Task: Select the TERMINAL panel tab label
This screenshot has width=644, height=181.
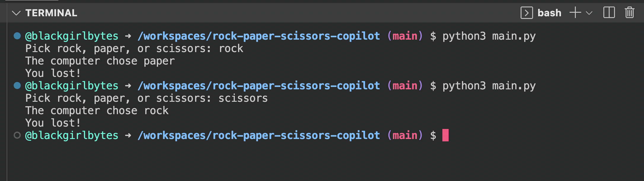Action: [51, 13]
